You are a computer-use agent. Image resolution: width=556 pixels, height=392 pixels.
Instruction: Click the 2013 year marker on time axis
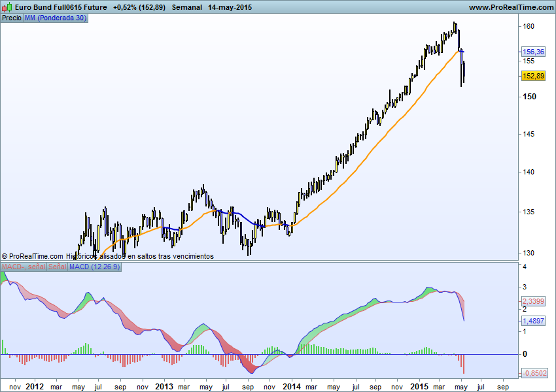[x=164, y=386]
